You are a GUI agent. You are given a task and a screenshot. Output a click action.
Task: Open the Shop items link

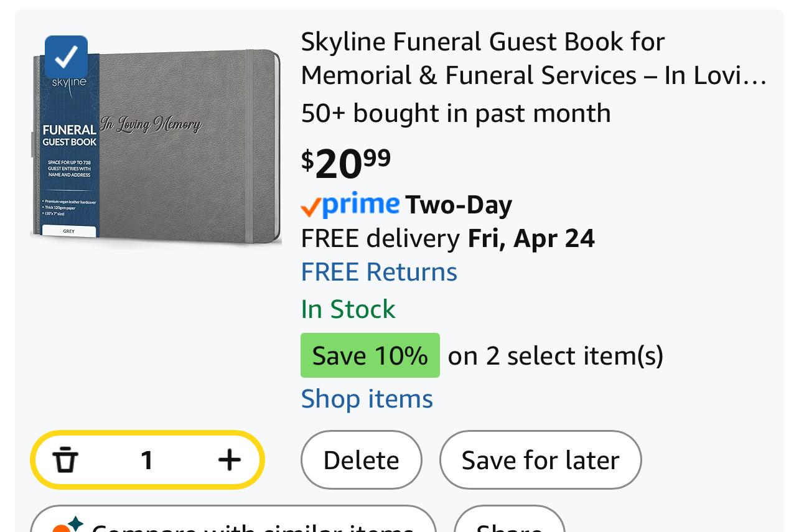click(367, 398)
